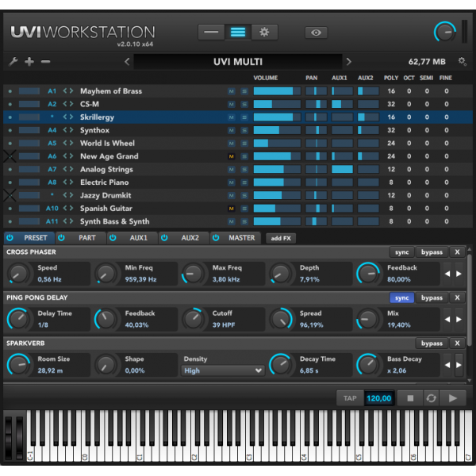Click the TAP tempo button
Screen dimensions: 476x476
350,398
